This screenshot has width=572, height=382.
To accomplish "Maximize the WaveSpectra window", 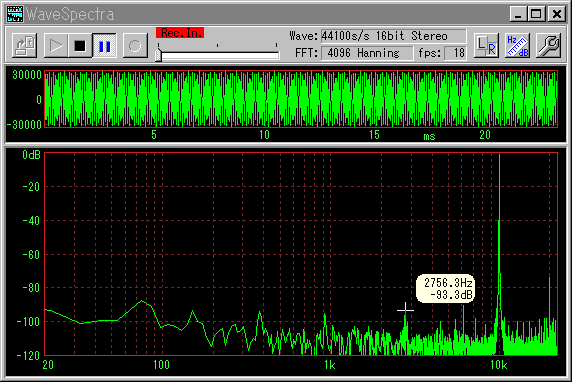I will click(x=537, y=14).
